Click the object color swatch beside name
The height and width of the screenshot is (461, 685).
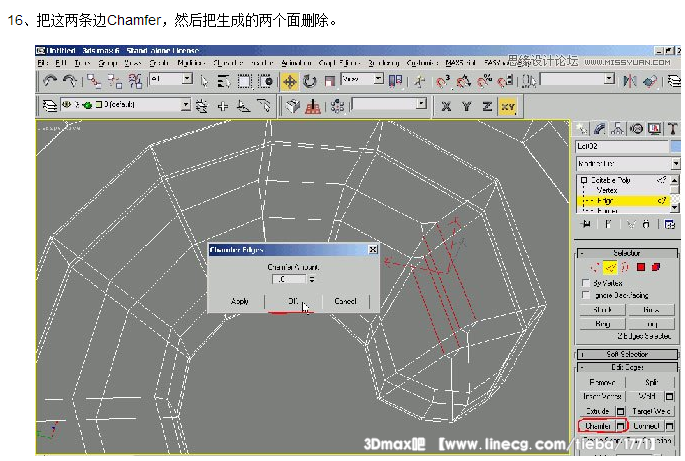[676, 146]
